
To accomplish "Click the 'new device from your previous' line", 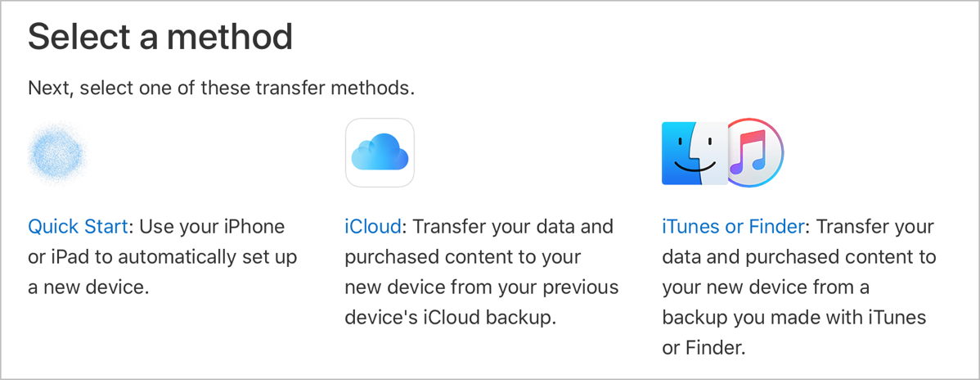I will (x=481, y=287).
